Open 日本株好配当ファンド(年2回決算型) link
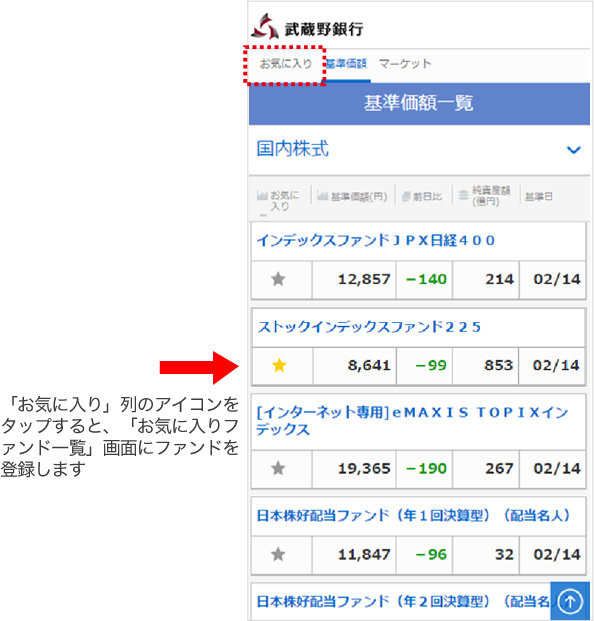 point(403,602)
